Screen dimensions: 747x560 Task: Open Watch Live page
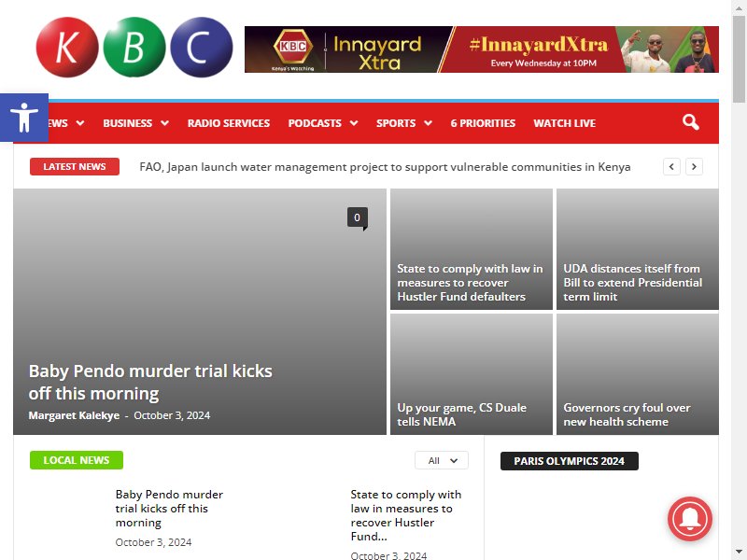point(565,123)
